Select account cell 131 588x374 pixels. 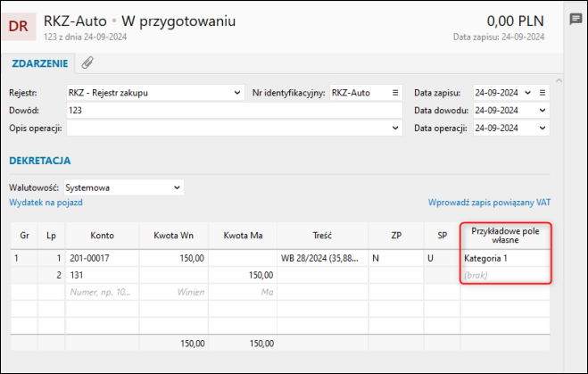click(x=102, y=275)
